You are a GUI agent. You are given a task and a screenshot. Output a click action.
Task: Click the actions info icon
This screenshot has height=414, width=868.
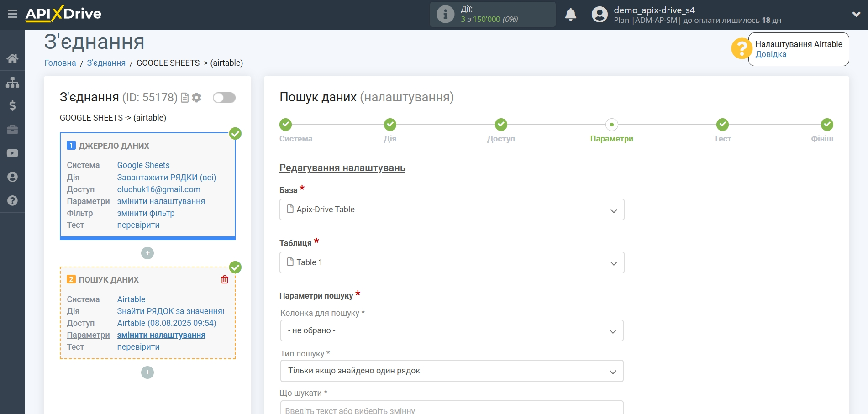[445, 14]
